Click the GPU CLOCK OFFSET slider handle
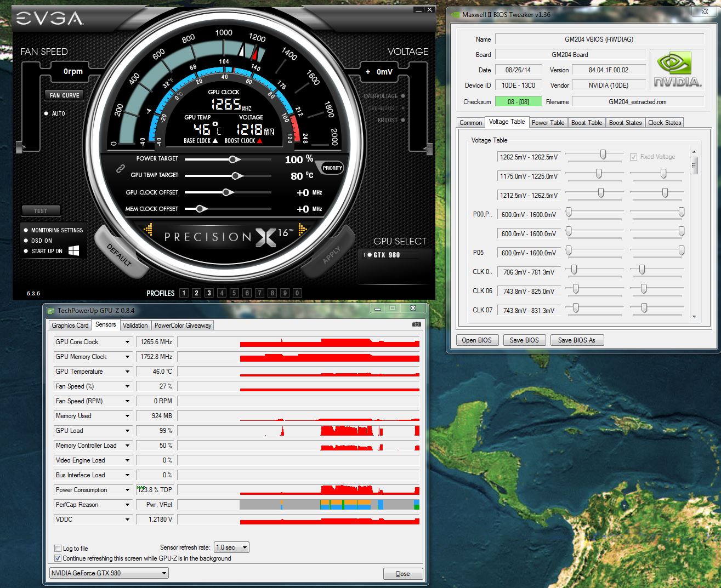The image size is (721, 588). 227,192
